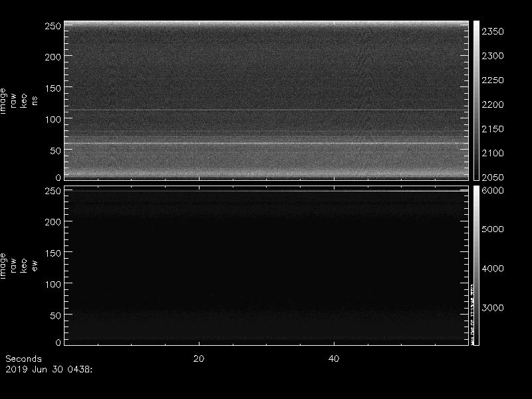Click the north-south keogram plot area

(x=267, y=100)
